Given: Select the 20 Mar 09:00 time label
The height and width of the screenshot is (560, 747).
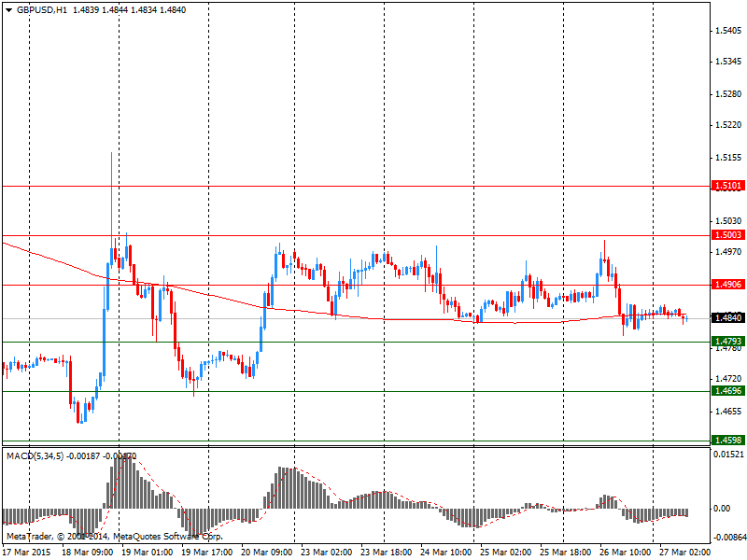Looking at the screenshot, I should 267,552.
